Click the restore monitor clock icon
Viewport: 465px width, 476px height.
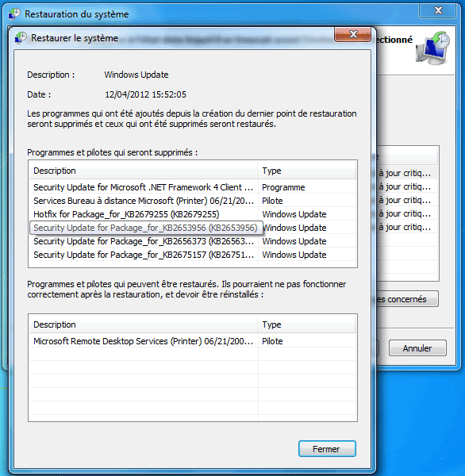click(432, 48)
